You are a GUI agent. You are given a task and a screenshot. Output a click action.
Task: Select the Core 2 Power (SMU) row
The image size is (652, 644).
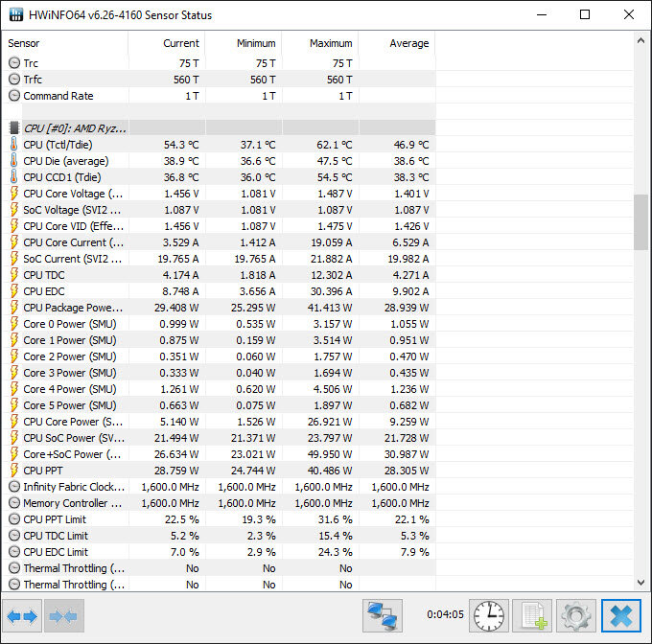[x=220, y=356]
